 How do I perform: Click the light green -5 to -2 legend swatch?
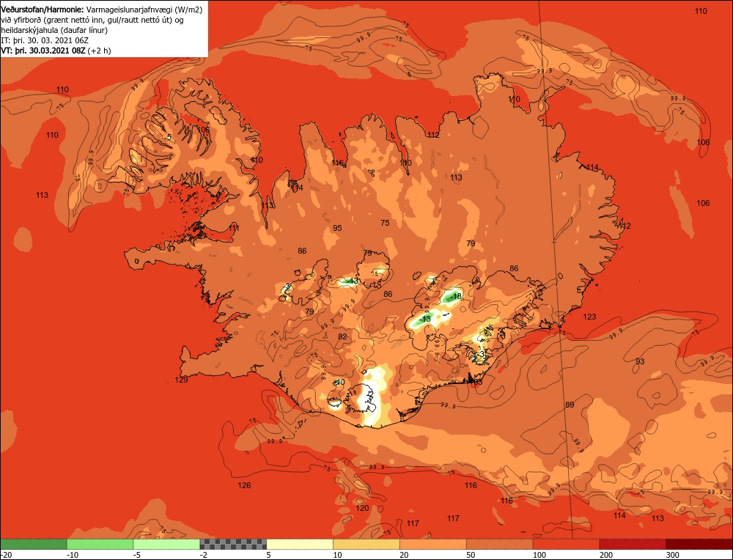click(166, 544)
